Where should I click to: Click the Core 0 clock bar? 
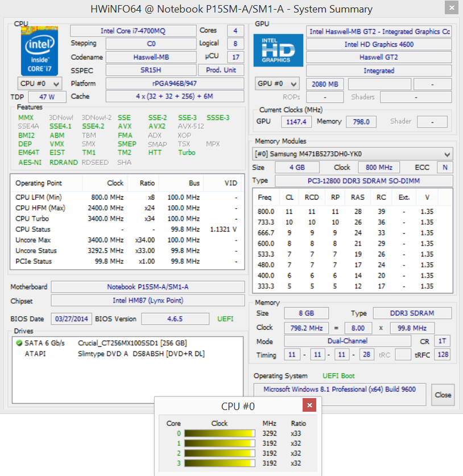(x=220, y=433)
